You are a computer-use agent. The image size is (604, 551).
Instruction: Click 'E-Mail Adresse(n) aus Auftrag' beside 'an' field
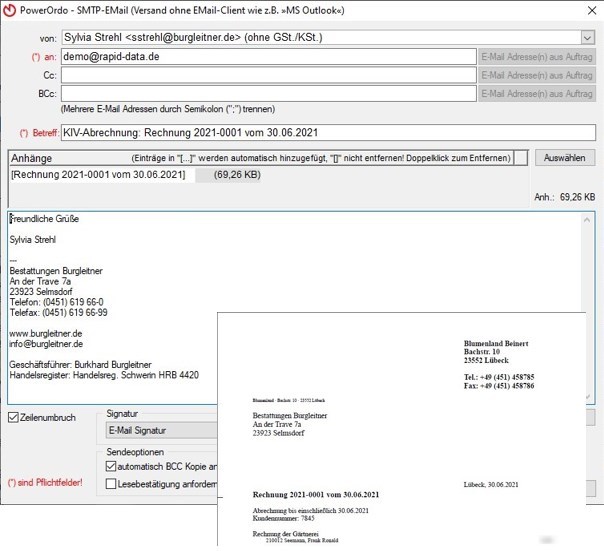pyautogui.click(x=537, y=57)
